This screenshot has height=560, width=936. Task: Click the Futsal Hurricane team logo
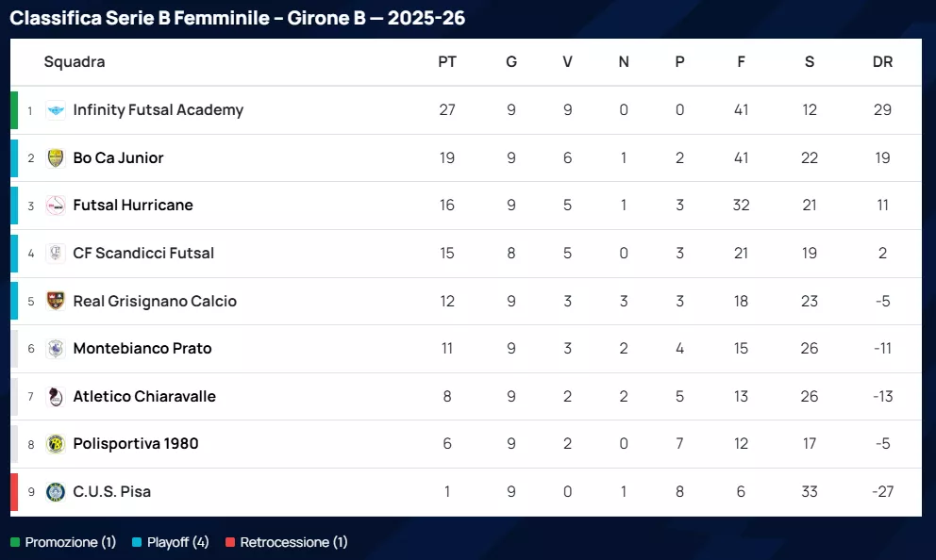(56, 206)
